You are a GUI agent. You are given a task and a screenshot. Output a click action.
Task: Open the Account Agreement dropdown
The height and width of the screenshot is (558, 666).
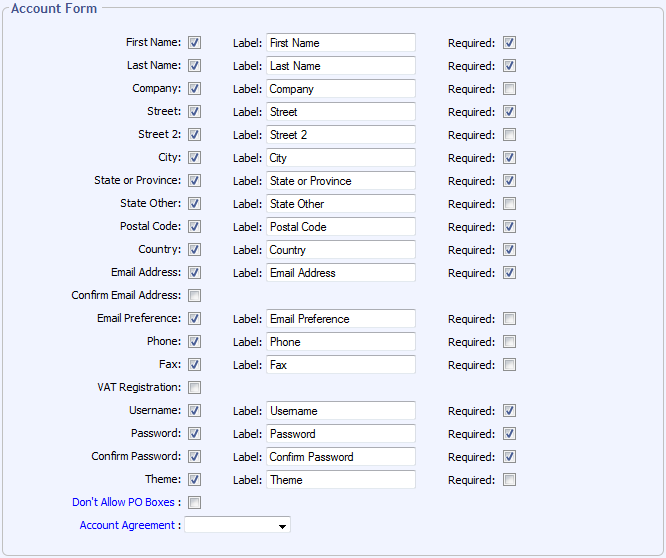pos(238,525)
